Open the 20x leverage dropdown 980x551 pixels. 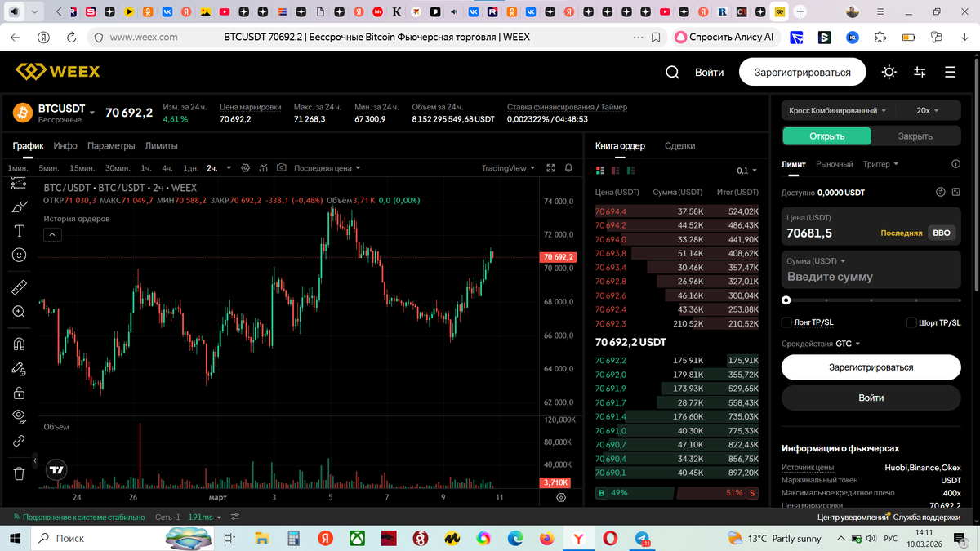click(927, 110)
